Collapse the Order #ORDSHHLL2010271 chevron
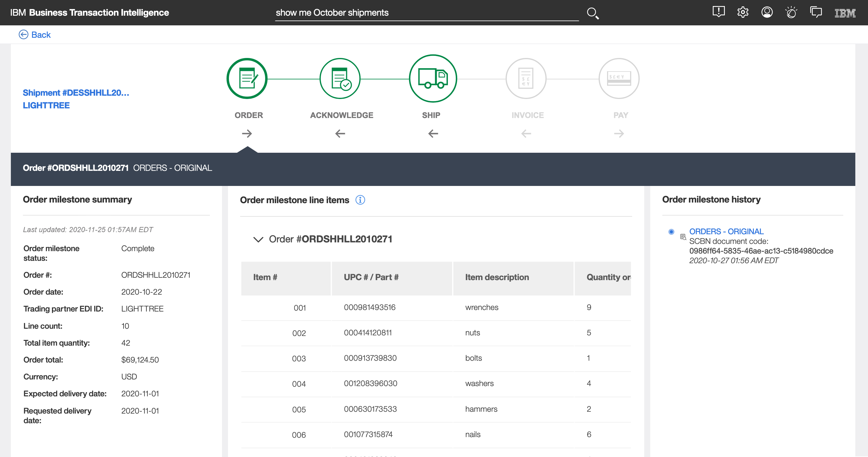The image size is (868, 457). coord(258,239)
